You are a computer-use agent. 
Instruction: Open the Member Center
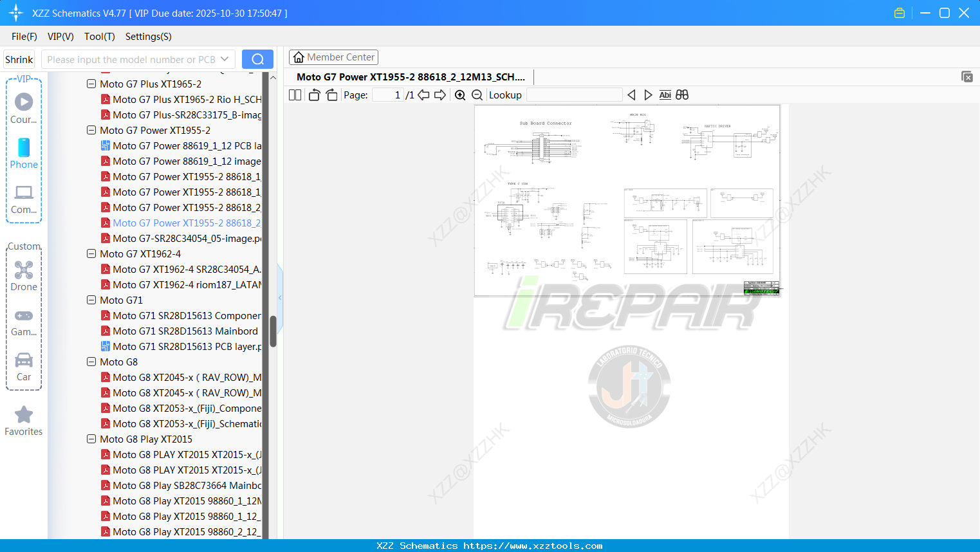(x=333, y=57)
